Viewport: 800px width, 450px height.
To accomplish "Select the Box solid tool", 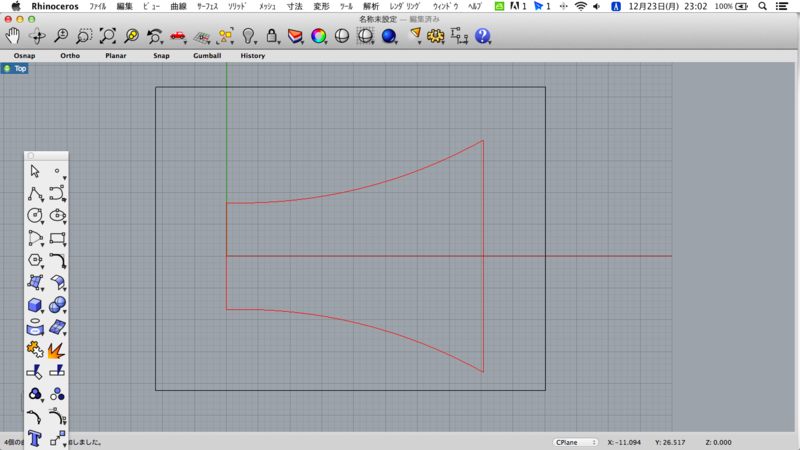I will (35, 305).
